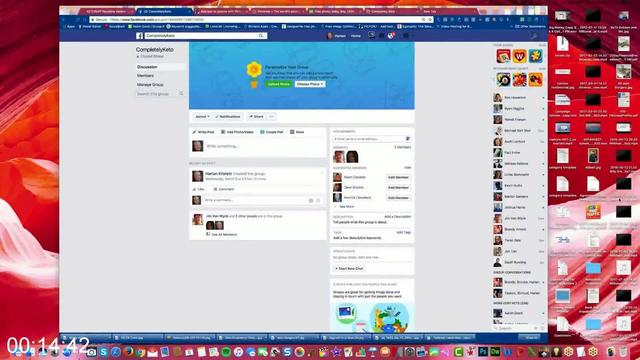Click See All Members link
640x360 pixels.
[x=224, y=235]
